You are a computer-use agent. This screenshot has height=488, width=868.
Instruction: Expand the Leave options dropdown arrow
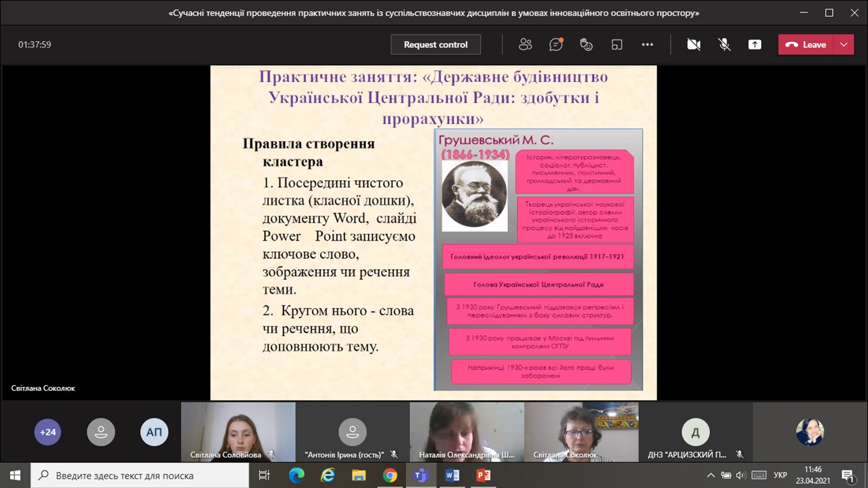(844, 45)
